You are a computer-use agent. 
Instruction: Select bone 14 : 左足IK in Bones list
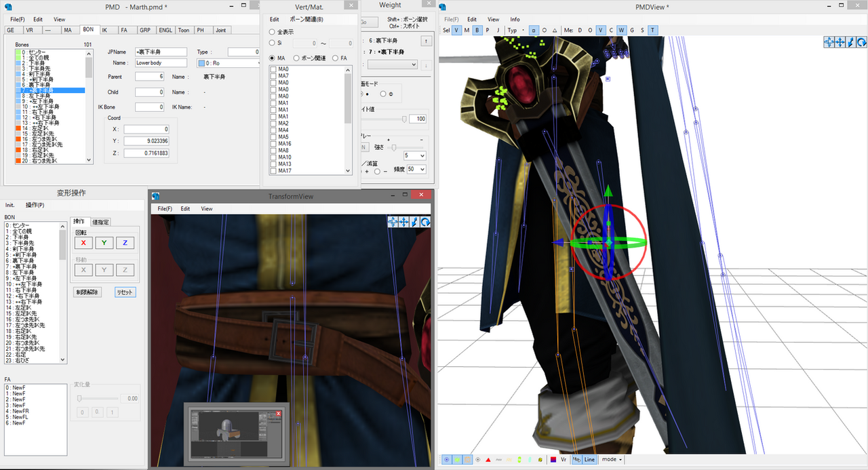(x=49, y=128)
